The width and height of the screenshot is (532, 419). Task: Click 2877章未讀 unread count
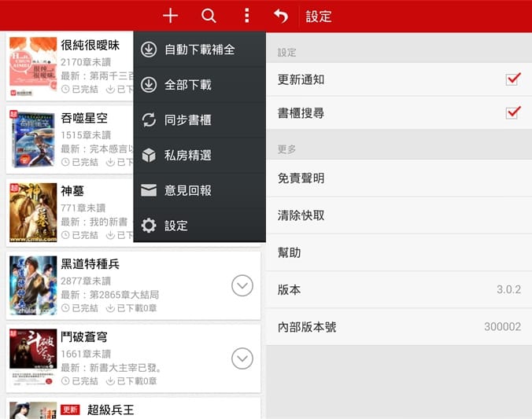[x=86, y=281]
